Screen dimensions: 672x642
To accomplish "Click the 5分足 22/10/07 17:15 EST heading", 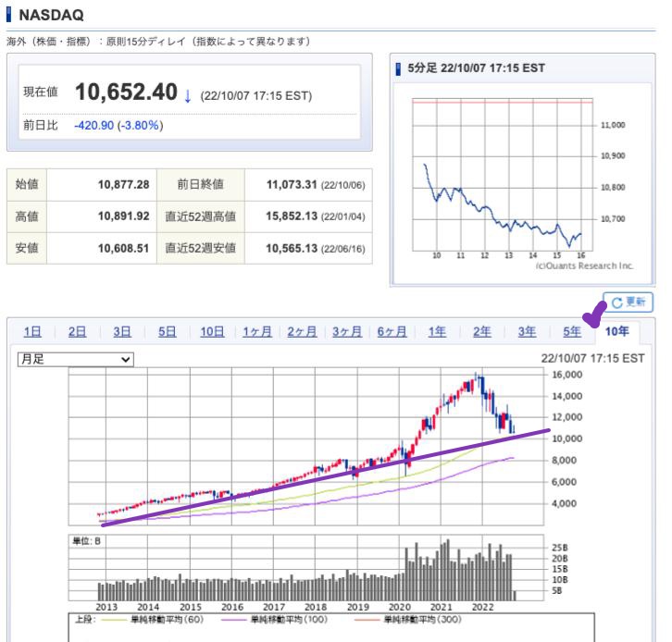I will (476, 68).
